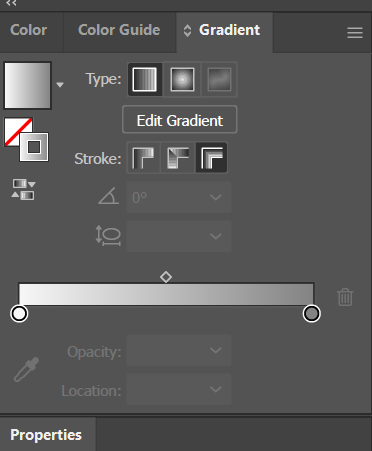The width and height of the screenshot is (372, 451).
Task: Switch to the Color Guide tab
Action: pos(119,30)
